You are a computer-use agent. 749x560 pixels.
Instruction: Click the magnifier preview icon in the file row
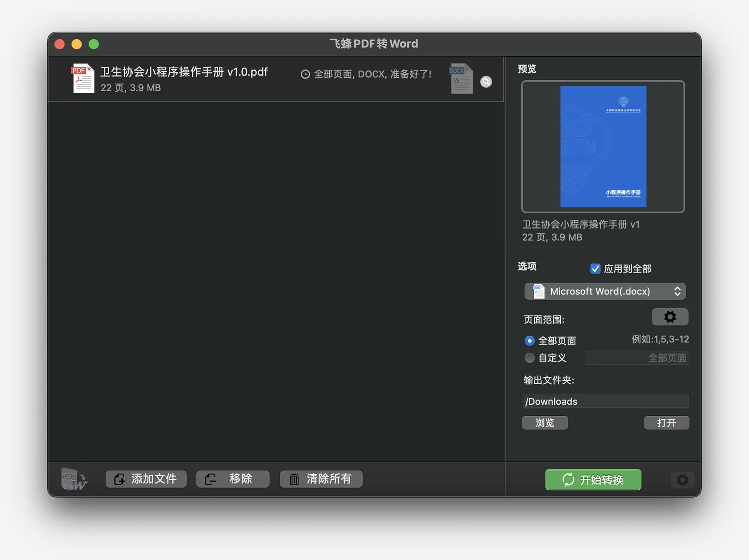coord(486,82)
